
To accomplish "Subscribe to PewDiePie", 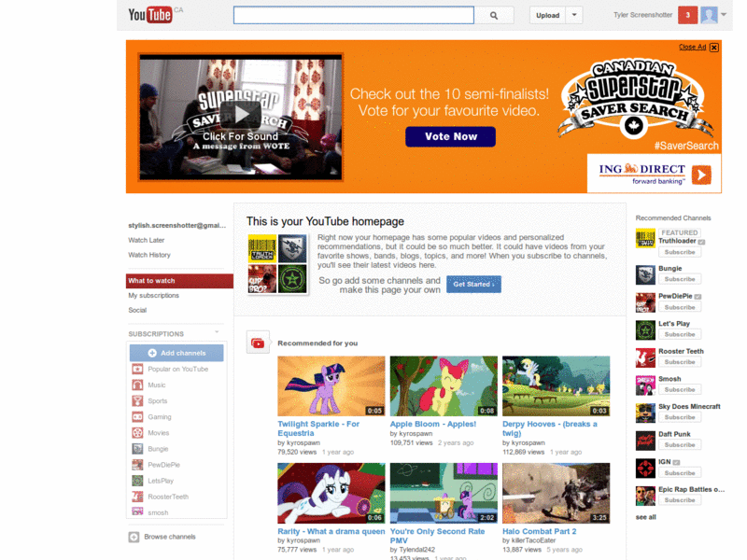I will (x=680, y=307).
